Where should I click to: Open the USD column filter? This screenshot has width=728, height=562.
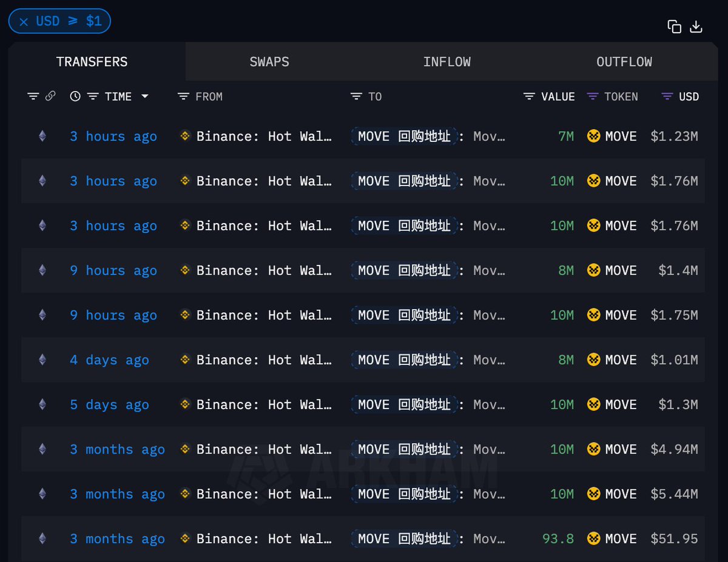pyautogui.click(x=667, y=96)
